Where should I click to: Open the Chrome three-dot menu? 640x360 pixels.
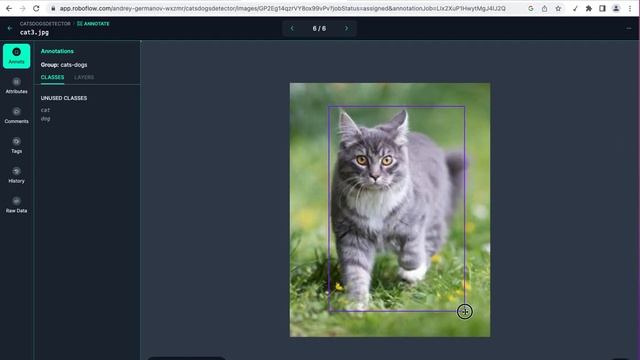(630, 8)
